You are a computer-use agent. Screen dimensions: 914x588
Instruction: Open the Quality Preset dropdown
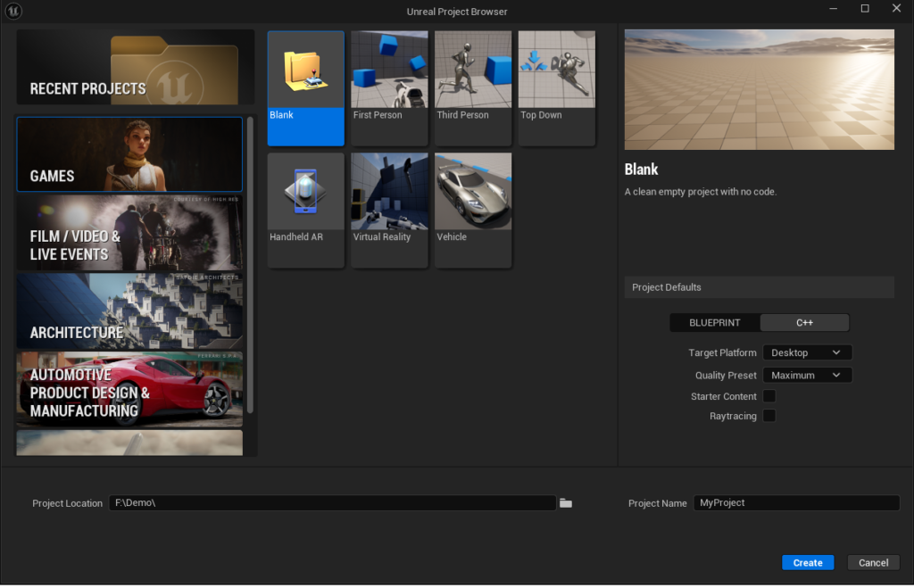click(807, 376)
